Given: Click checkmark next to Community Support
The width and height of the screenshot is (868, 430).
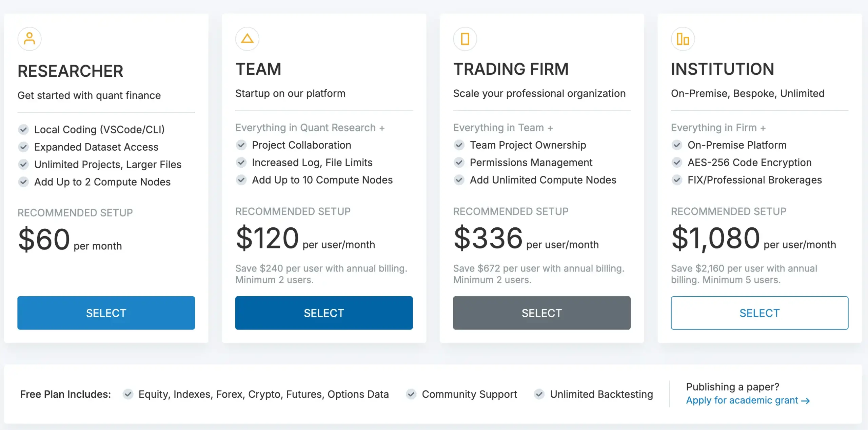Looking at the screenshot, I should pyautogui.click(x=411, y=394).
